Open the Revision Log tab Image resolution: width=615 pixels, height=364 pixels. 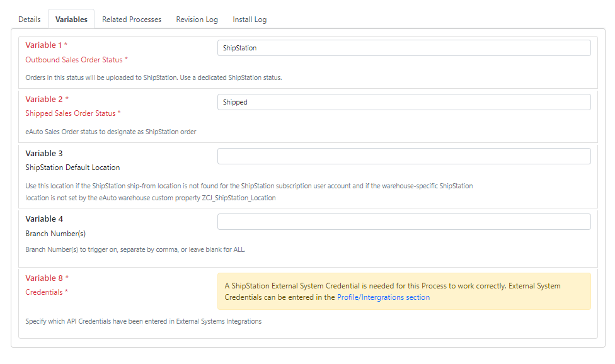click(x=197, y=19)
